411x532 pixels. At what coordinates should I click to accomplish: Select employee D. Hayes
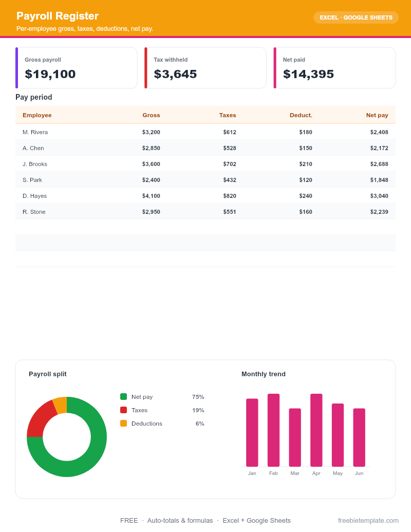(x=34, y=196)
